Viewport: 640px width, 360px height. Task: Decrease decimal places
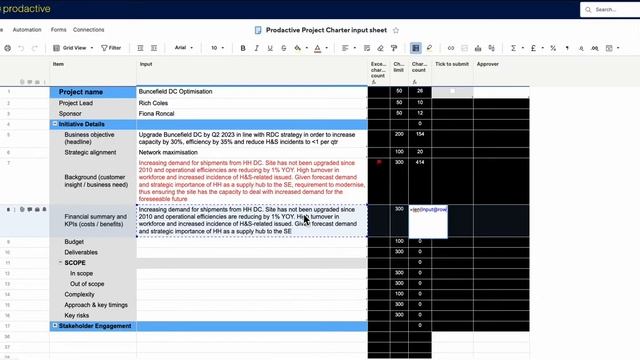click(x=581, y=48)
